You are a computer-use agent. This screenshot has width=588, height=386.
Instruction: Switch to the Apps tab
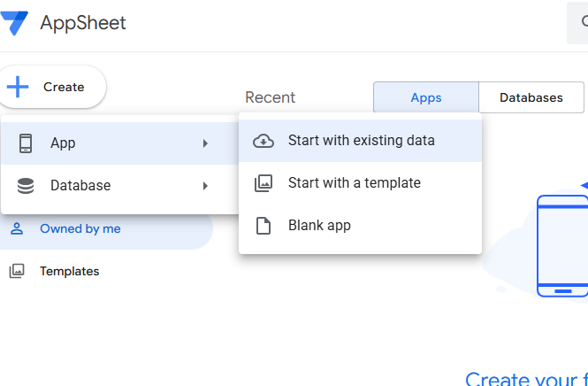426,97
